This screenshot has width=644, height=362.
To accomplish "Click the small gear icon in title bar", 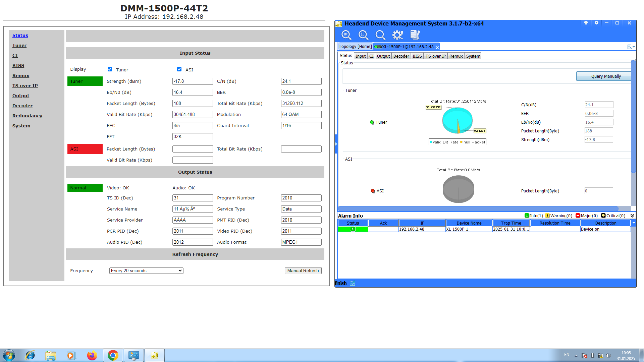I will [596, 23].
